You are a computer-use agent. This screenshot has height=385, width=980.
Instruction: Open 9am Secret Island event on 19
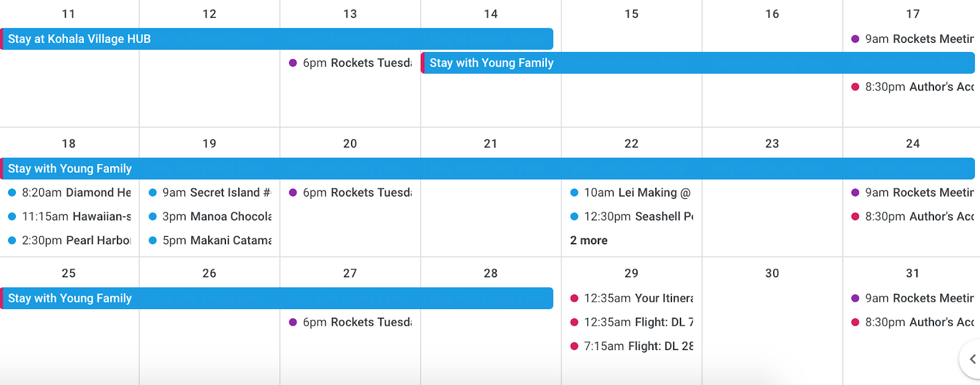pos(210,192)
